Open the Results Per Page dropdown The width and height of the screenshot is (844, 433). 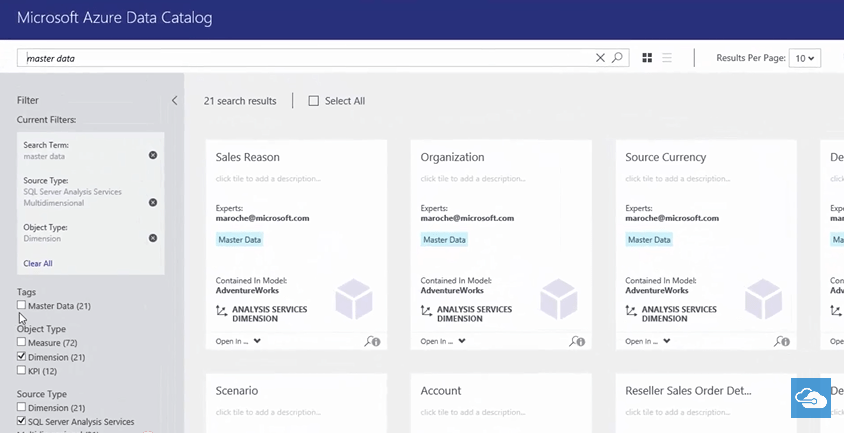click(804, 58)
